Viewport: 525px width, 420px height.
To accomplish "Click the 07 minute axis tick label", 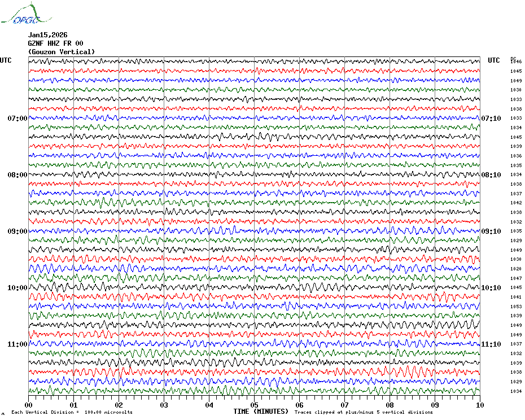I will (x=345, y=405).
